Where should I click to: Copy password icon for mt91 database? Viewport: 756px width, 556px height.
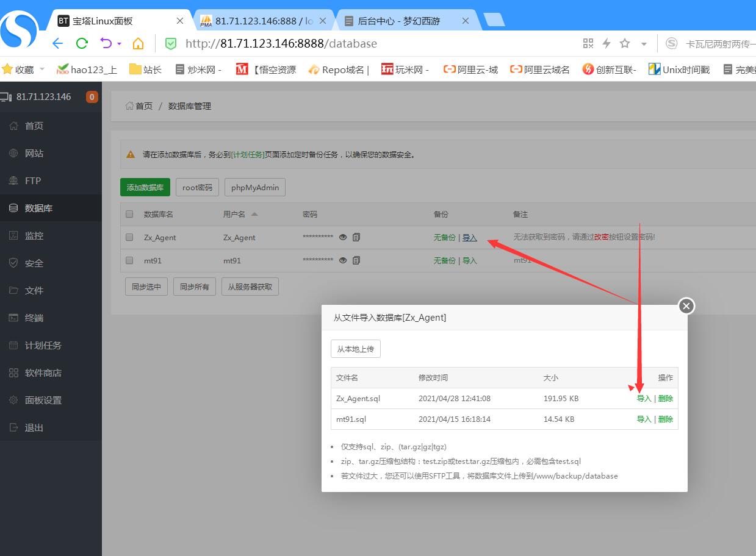(356, 260)
